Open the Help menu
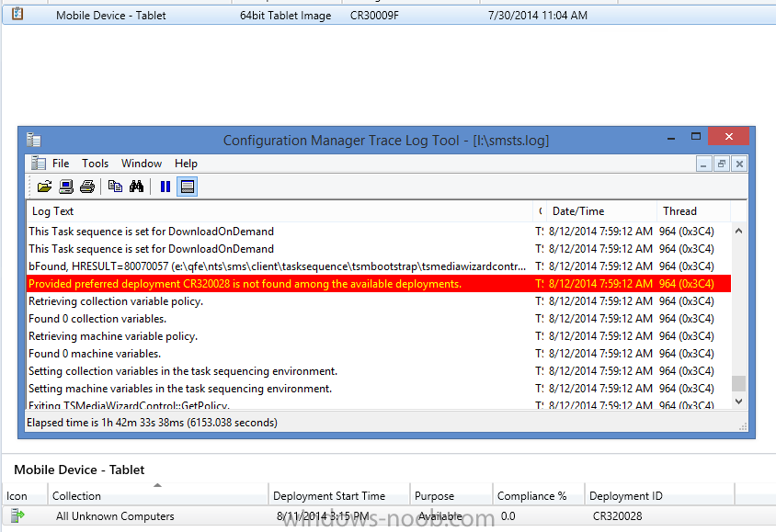Screen dimensions: 776x532 tap(186, 164)
